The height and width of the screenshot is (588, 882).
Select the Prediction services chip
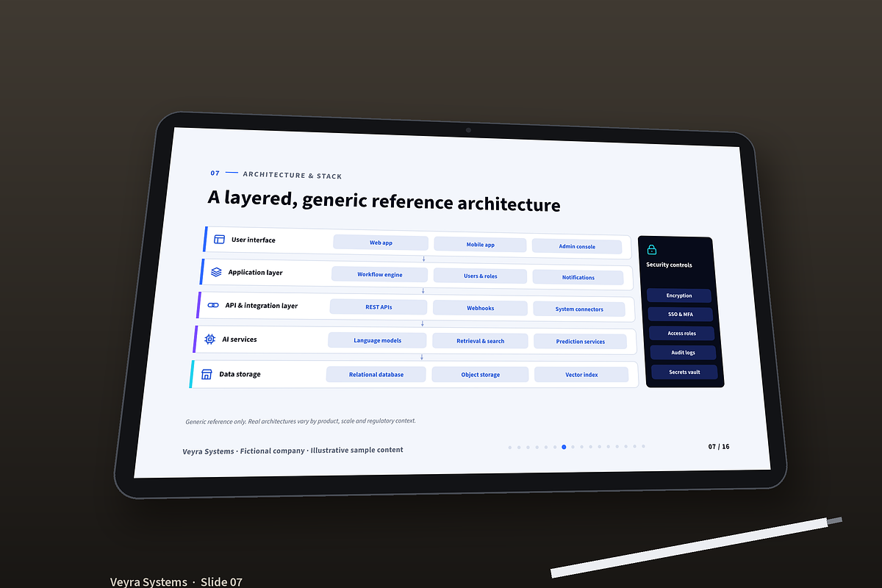(x=580, y=342)
